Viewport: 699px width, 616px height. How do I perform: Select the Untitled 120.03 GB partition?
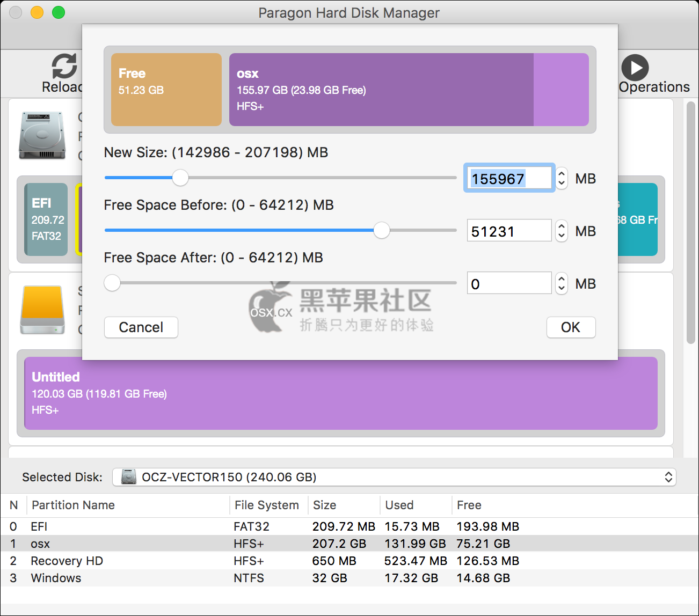tap(341, 393)
